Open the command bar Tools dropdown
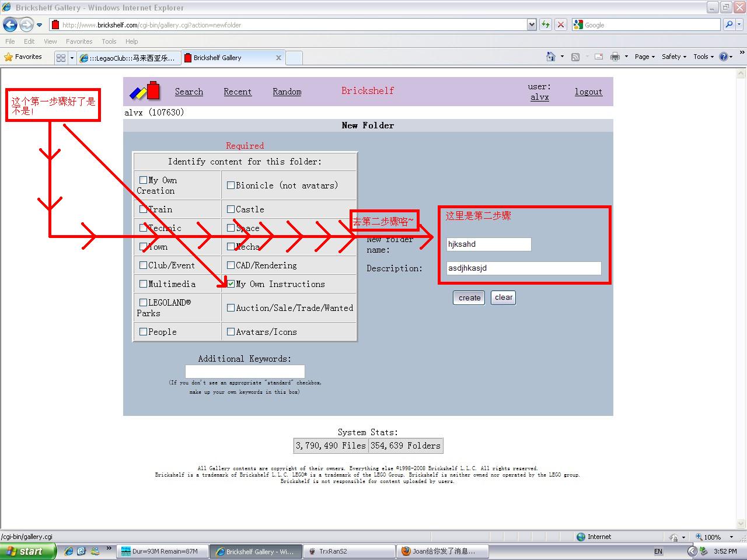The width and height of the screenshot is (747, 560). coord(703,57)
